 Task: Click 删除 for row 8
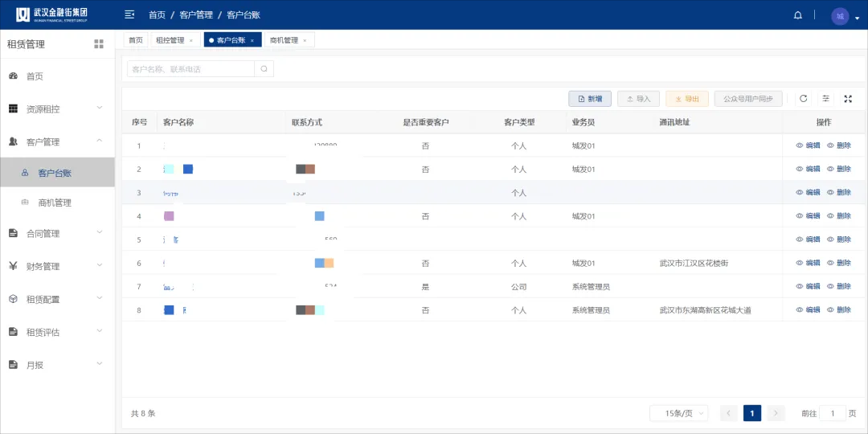pyautogui.click(x=839, y=310)
